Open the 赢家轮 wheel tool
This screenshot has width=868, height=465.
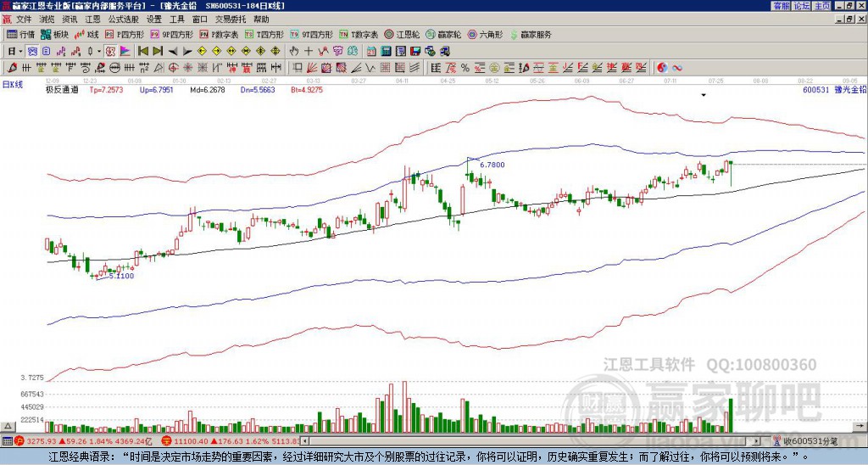443,34
